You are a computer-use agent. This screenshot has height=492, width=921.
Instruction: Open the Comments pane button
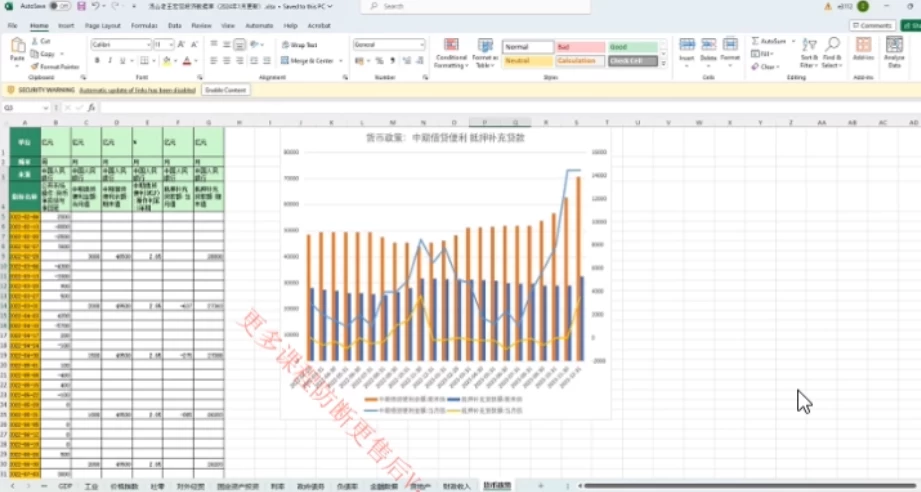coord(872,25)
